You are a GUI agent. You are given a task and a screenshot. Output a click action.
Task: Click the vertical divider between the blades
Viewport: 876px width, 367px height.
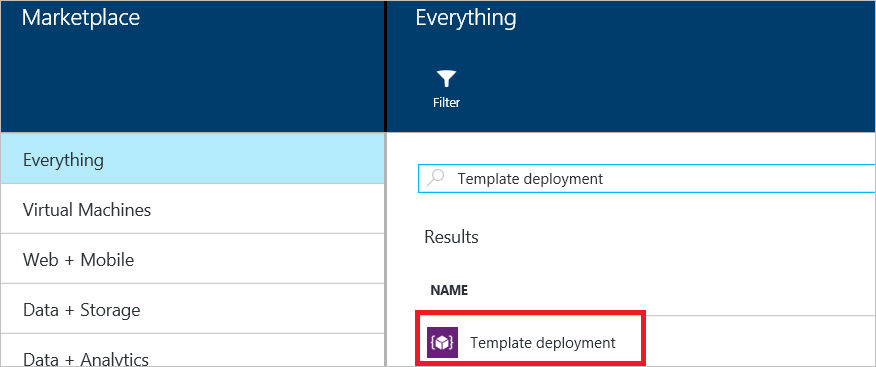coord(385,183)
